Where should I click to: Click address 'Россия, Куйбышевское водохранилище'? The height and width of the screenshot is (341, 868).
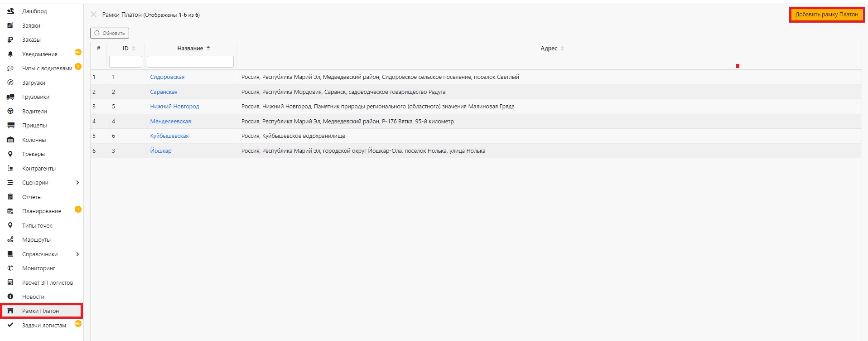coord(293,136)
